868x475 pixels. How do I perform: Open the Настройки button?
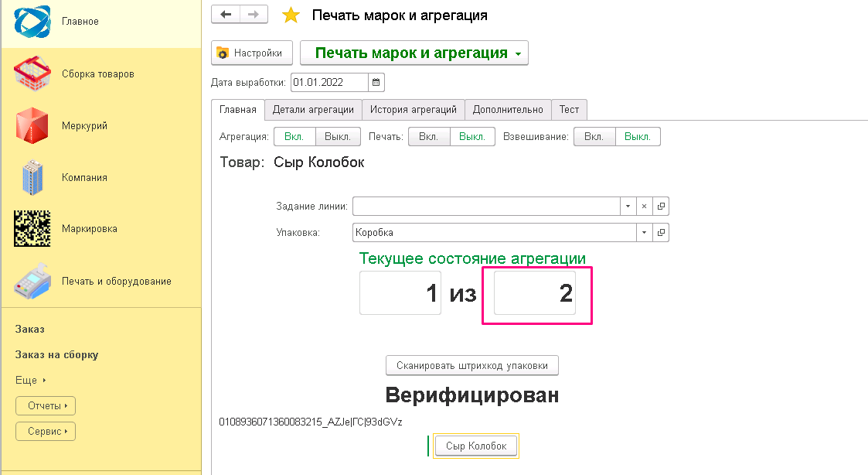pos(251,53)
